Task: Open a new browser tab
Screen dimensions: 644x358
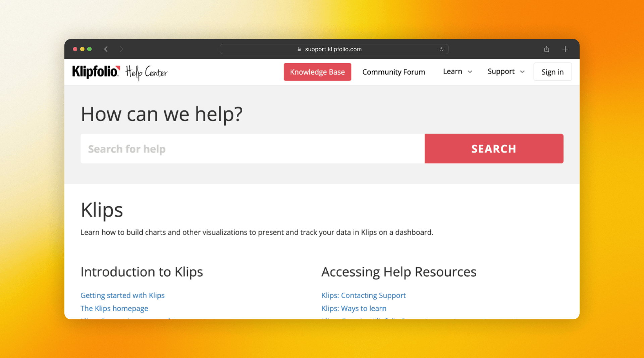Action: (565, 49)
